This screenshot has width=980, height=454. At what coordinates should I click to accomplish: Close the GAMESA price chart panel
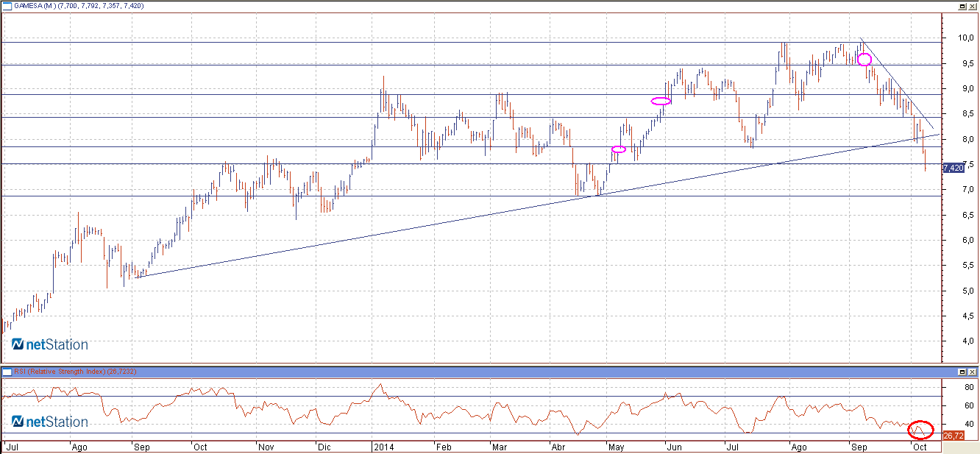(972, 5)
